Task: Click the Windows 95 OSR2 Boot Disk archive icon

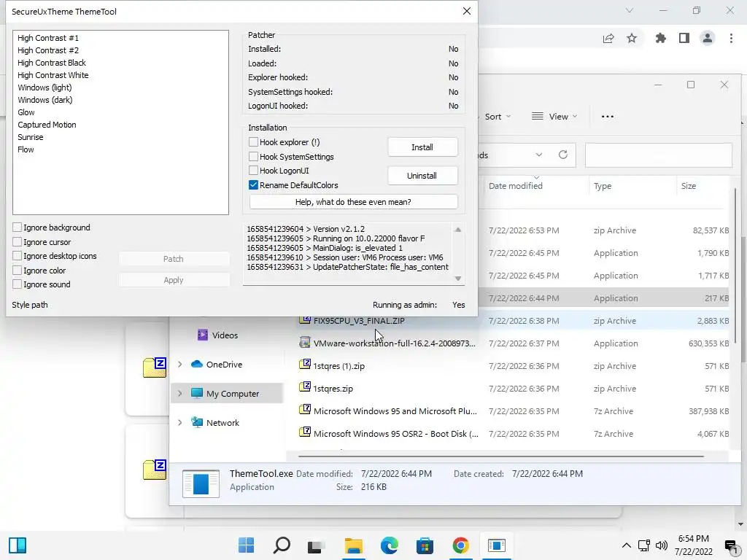Action: [x=305, y=432]
